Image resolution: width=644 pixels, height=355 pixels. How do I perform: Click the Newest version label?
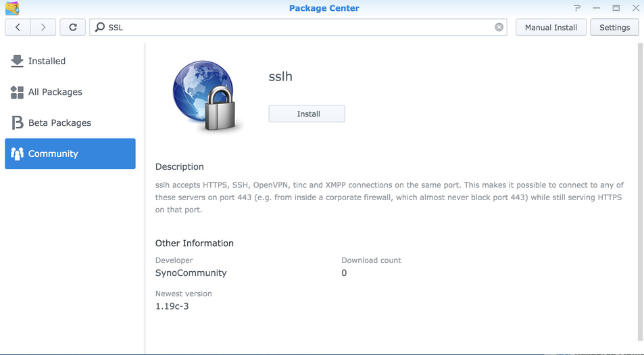184,293
